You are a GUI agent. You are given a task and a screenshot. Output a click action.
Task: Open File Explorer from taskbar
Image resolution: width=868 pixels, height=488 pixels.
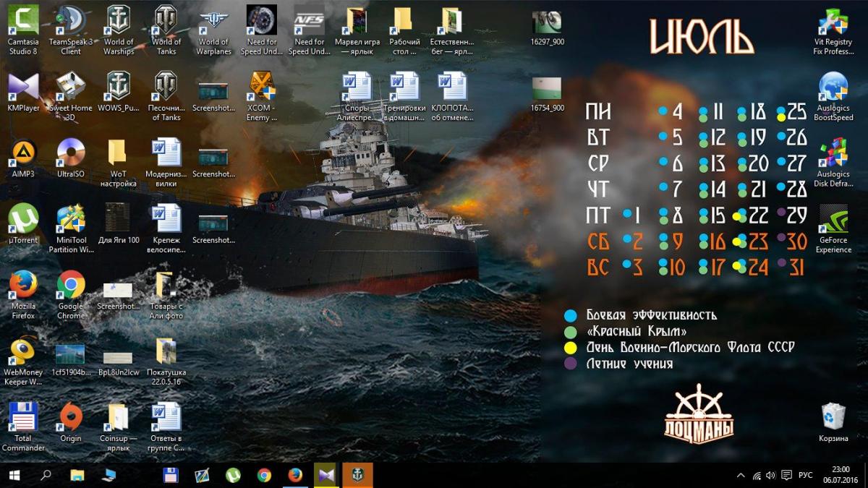77,475
